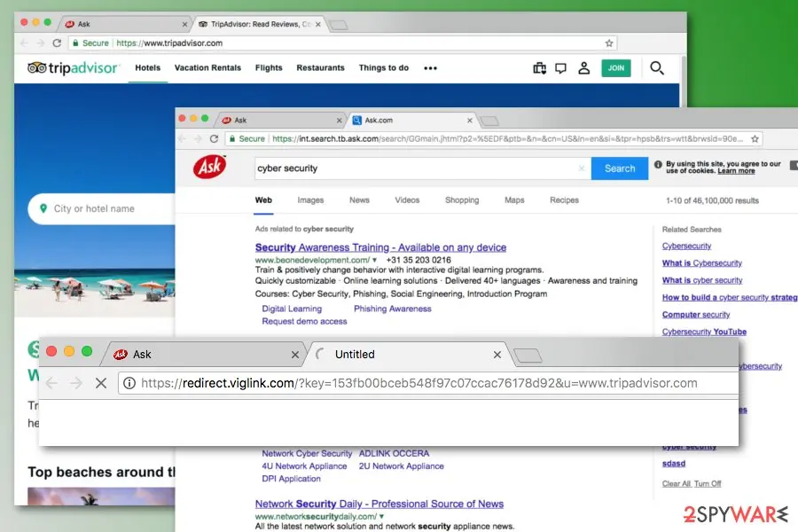Close the Untitled tab
The width and height of the screenshot is (798, 532).
(497, 355)
